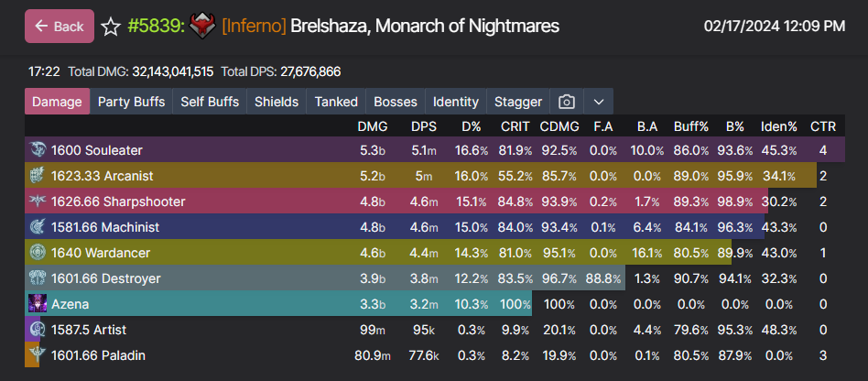View the Identity tab
Screen dimensions: 868x381
455,102
